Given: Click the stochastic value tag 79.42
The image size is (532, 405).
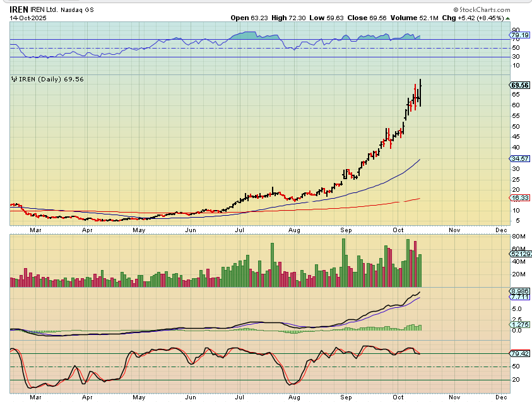Looking at the screenshot, I should tap(520, 354).
